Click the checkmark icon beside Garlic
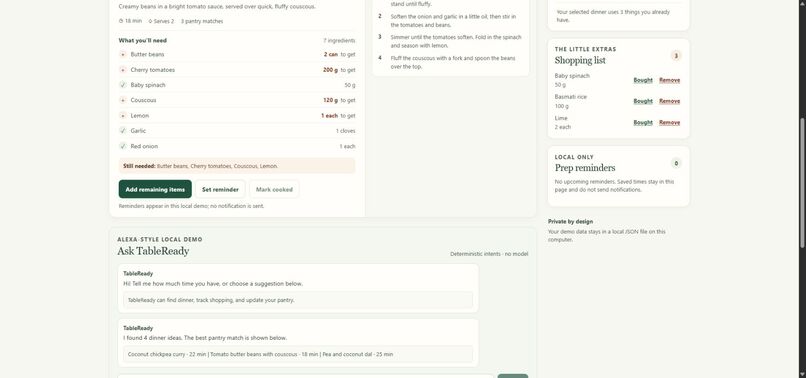Viewport: 806px width, 378px height. [x=123, y=131]
